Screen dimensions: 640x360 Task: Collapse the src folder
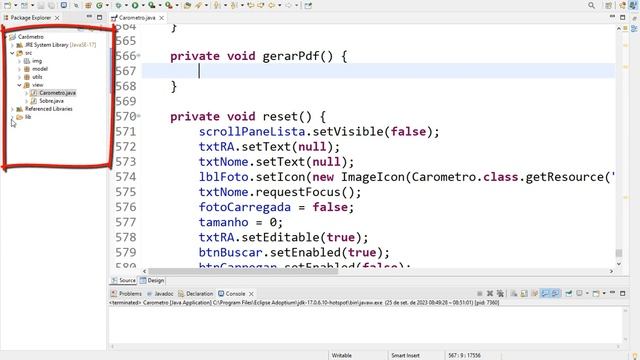[12, 53]
